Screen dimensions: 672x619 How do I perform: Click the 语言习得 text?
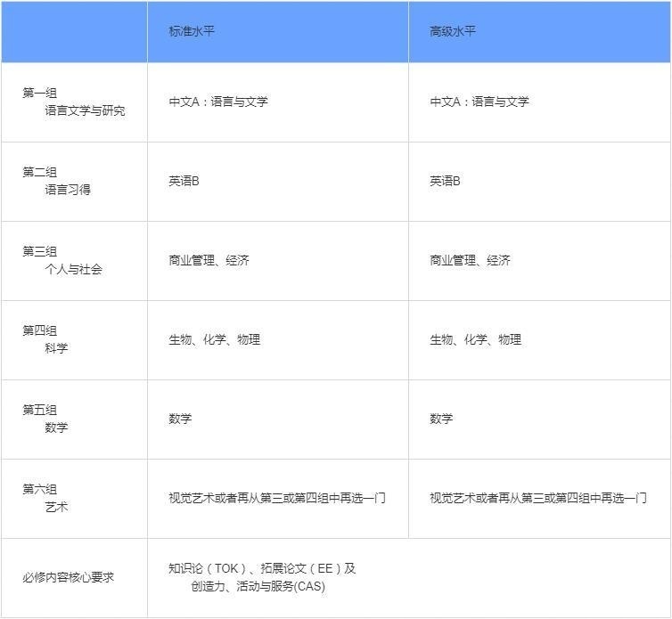68,190
